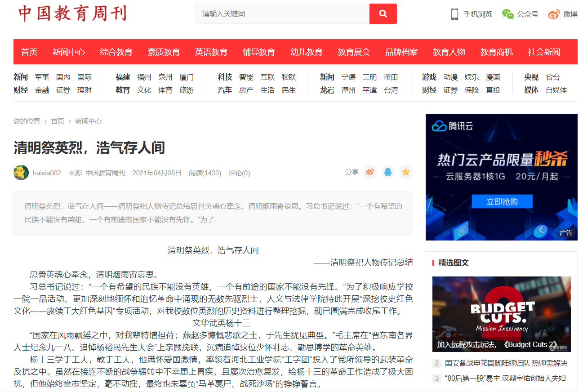Click the 科技 category link
The width and height of the screenshot is (583, 392).
225,77
